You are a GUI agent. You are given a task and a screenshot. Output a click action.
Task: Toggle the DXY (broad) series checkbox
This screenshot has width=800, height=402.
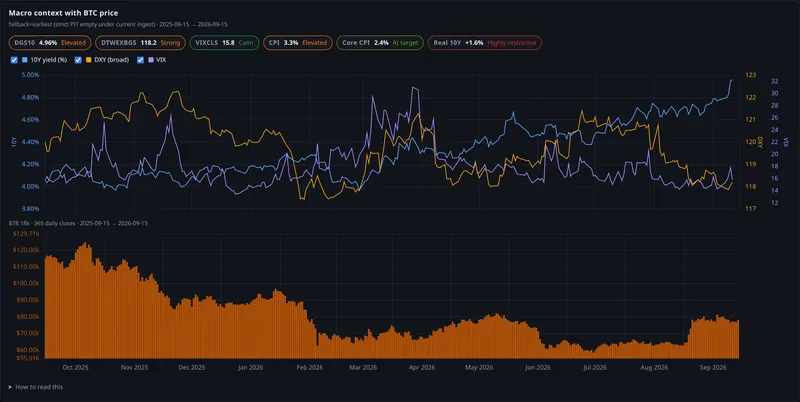[78, 60]
